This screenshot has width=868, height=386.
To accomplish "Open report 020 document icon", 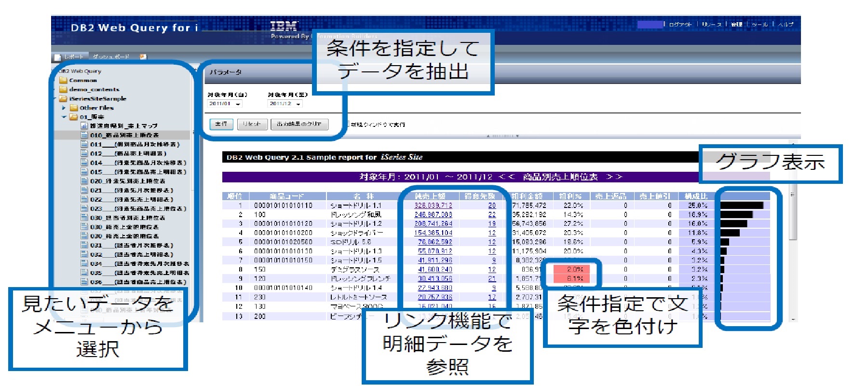I will tap(84, 181).
